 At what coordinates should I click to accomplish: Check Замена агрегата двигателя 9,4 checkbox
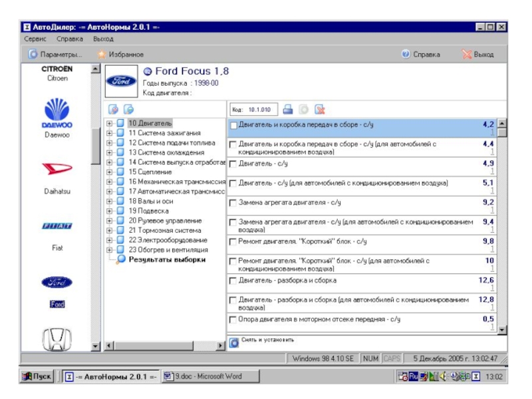[x=233, y=223]
